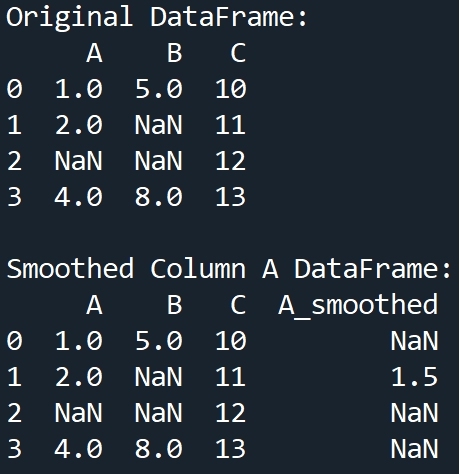Screen dimensions: 460x474
Task: Click value 12 in original table
Action: (231, 161)
